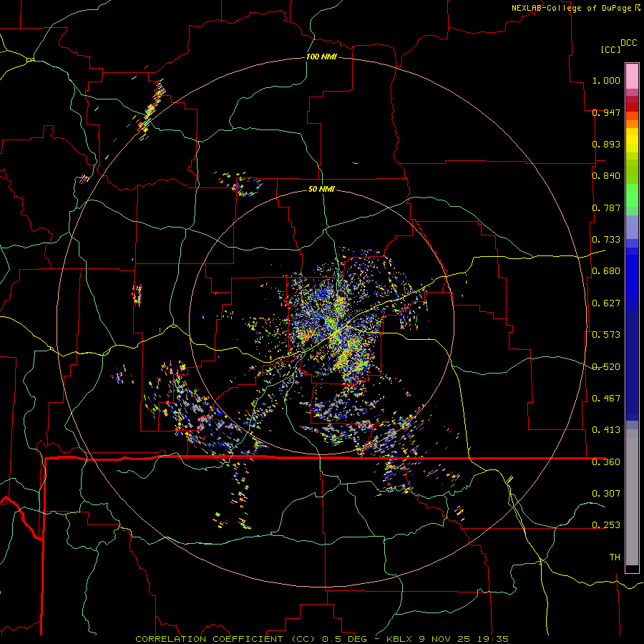The height and width of the screenshot is (644, 644).
Task: Click the 0.947 scale value
Action: [x=606, y=112]
